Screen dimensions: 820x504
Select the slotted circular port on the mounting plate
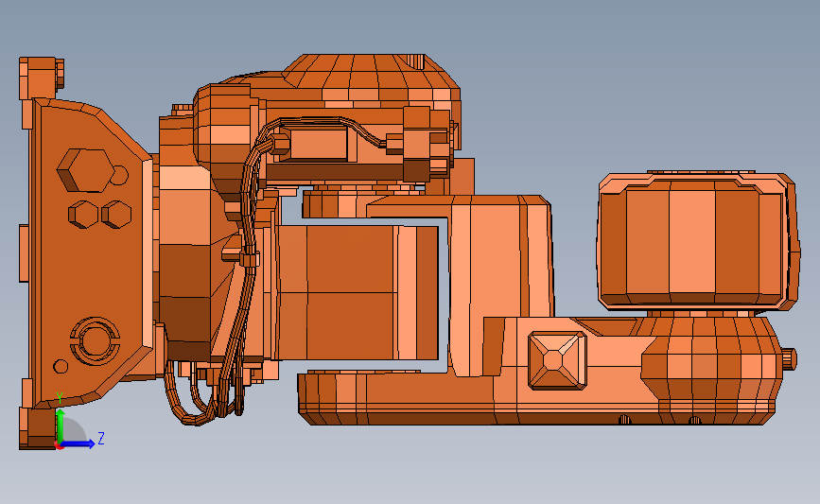point(95,340)
